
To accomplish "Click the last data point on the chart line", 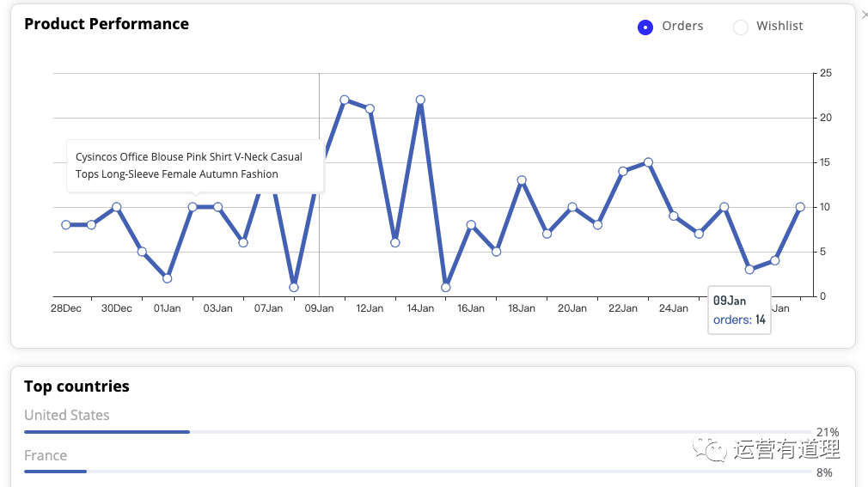I will tap(800, 207).
